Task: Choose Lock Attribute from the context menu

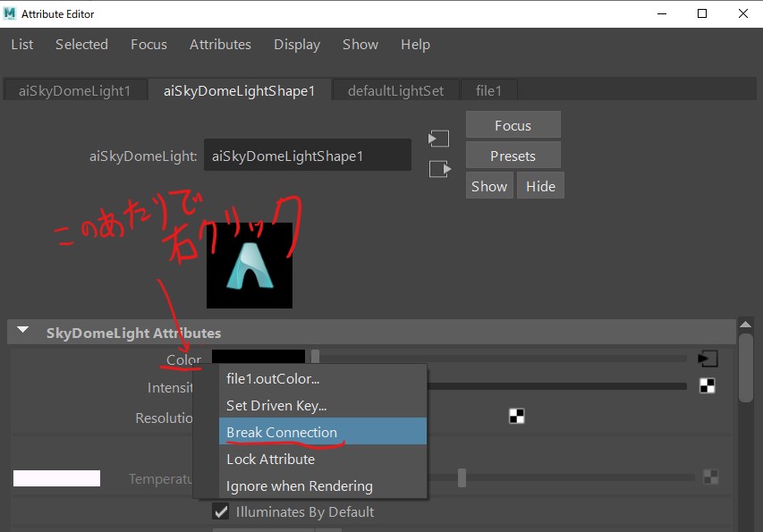Action: tap(323, 459)
